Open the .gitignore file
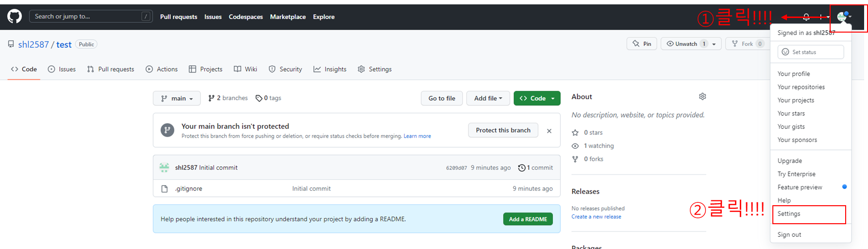Screen dimensions: 868x249 pyautogui.click(x=189, y=189)
